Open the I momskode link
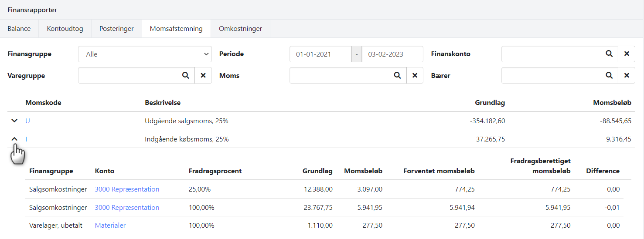 coord(26,139)
